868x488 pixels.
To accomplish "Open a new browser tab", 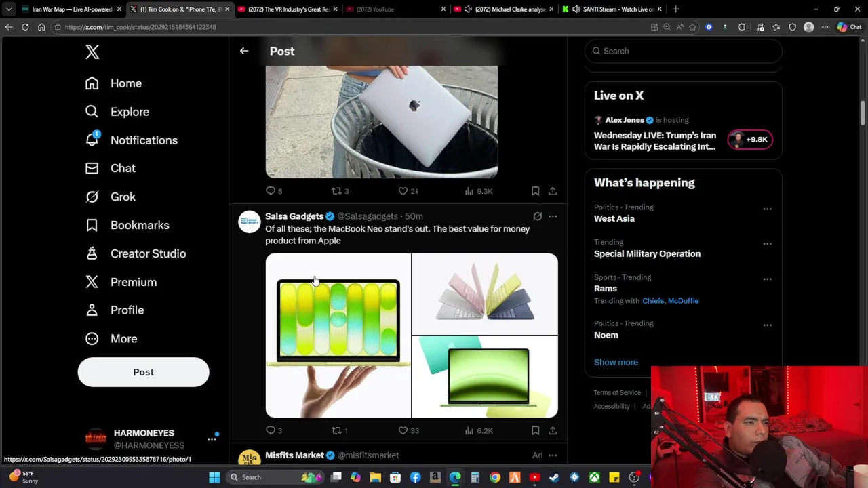I will pyautogui.click(x=675, y=9).
